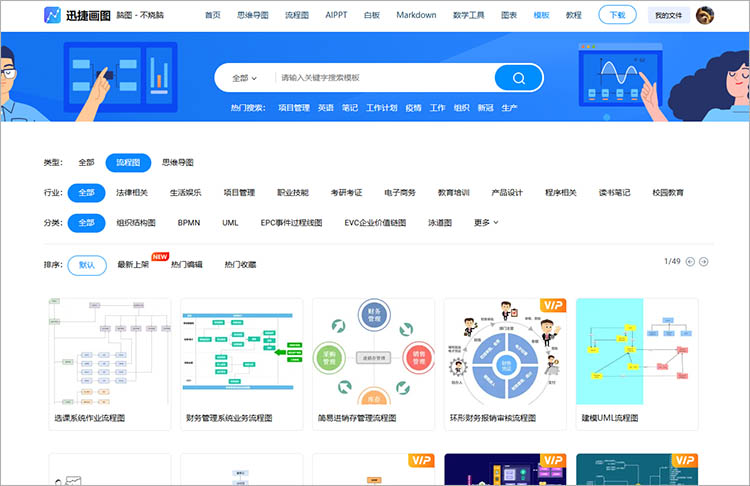This screenshot has width=750, height=486.
Task: Filter industry by 教育培训
Action: (453, 193)
